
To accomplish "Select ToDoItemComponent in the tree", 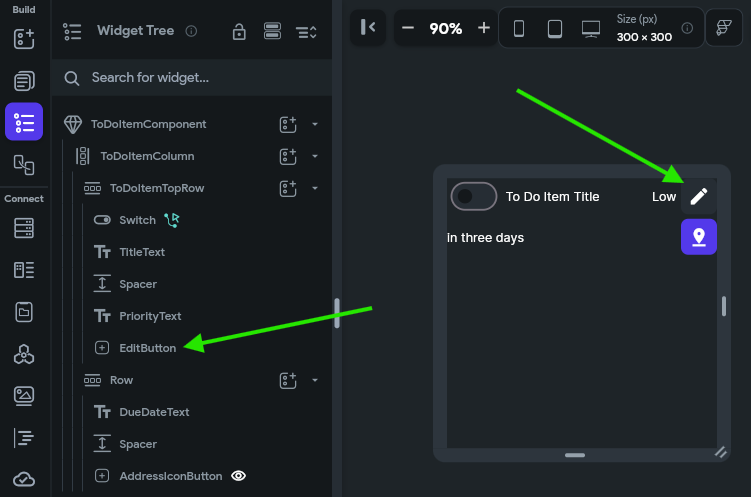I will pos(148,124).
